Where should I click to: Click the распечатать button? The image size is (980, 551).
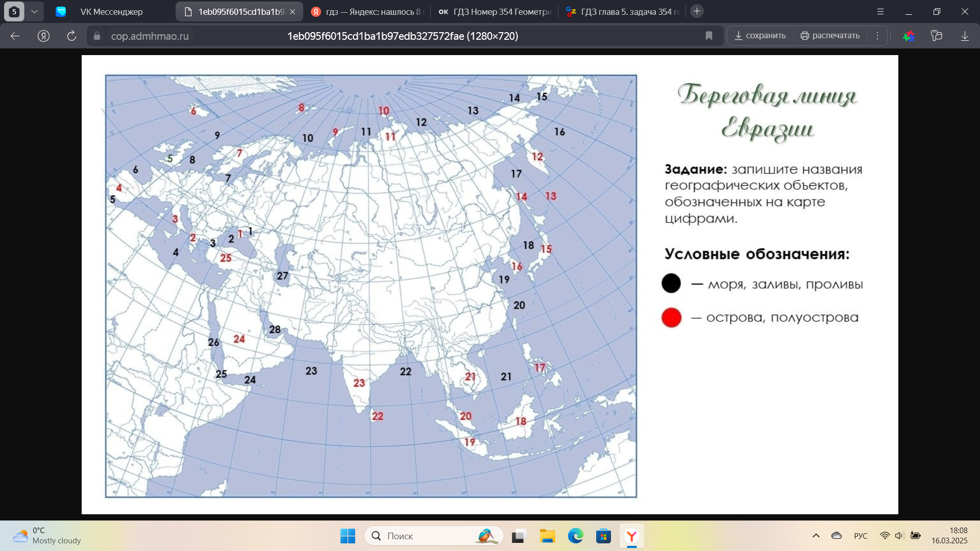(x=830, y=36)
